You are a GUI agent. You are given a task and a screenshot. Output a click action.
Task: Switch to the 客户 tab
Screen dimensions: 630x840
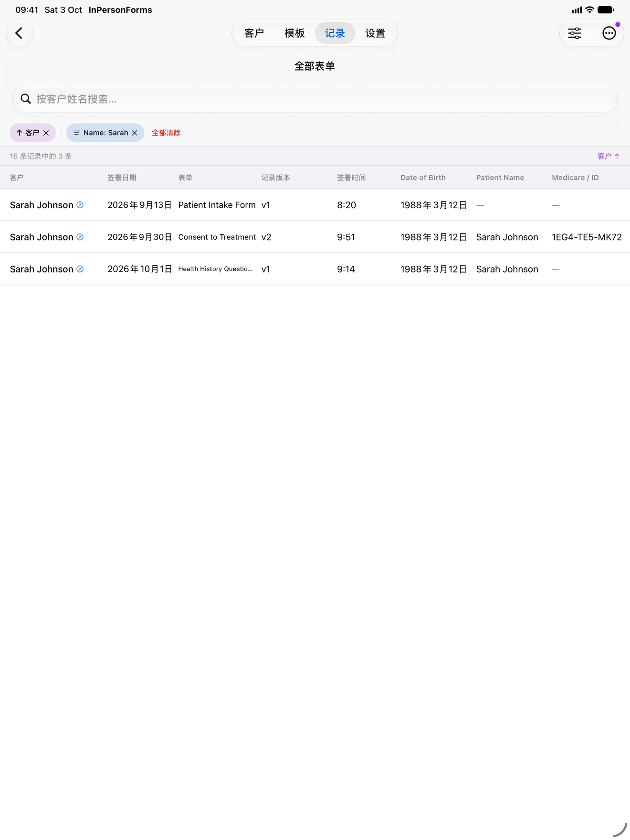tap(254, 33)
